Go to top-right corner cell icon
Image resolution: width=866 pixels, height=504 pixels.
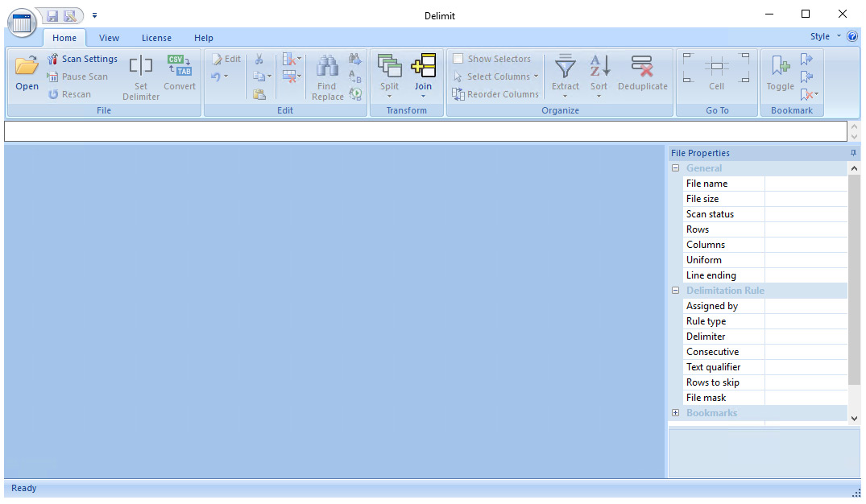click(745, 57)
